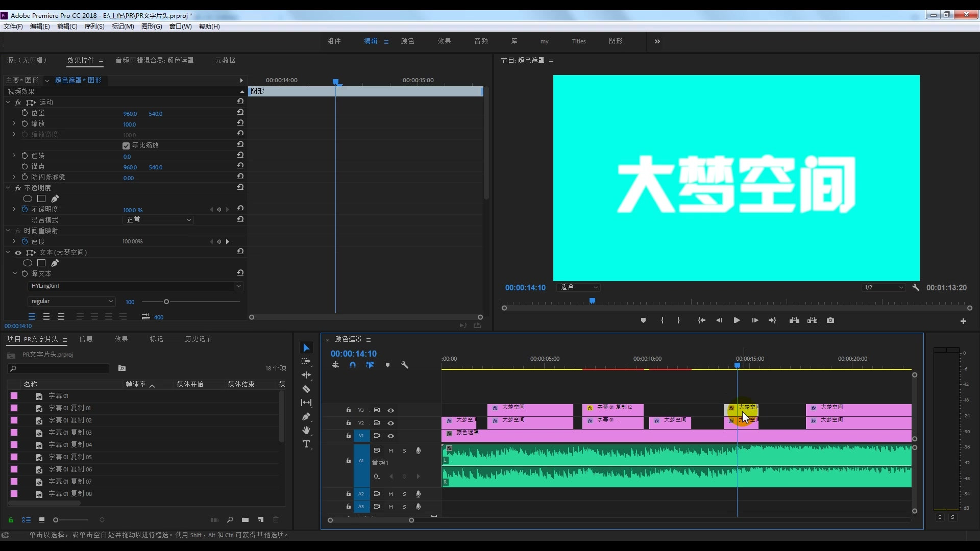Image resolution: width=980 pixels, height=551 pixels.
Task: Click the Play button in the program monitor
Action: coord(737,320)
